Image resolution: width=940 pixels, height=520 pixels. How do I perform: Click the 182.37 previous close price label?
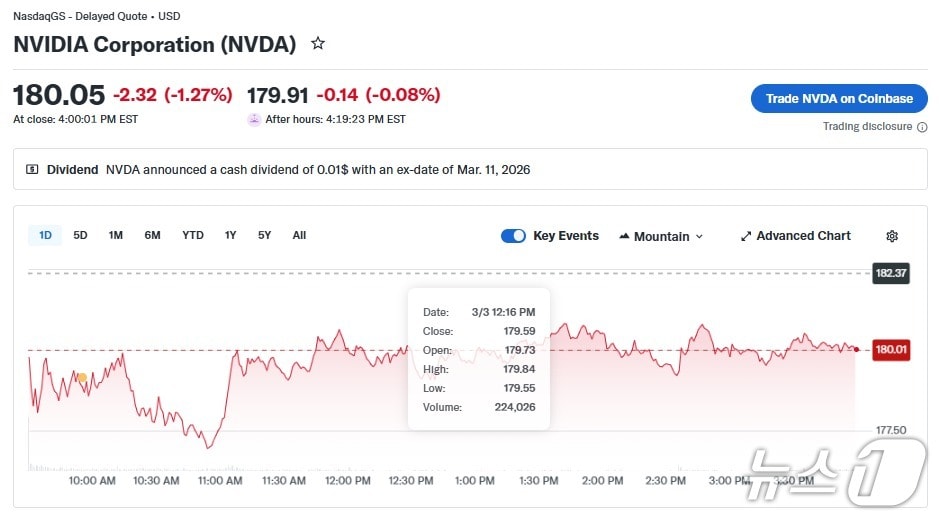coord(891,273)
